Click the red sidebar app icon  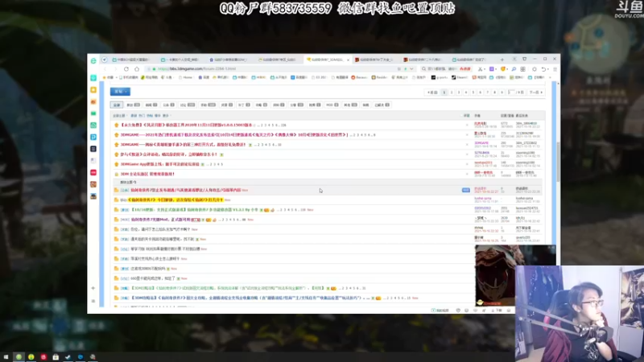[x=93, y=172]
